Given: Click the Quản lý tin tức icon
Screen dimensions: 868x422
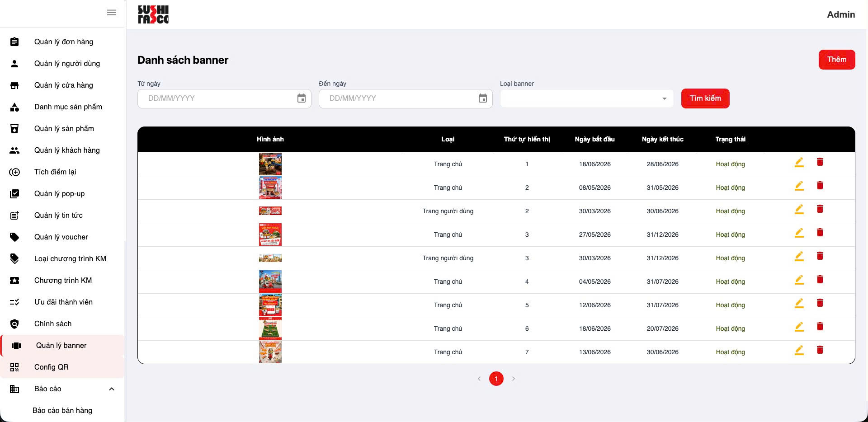Looking at the screenshot, I should [x=14, y=216].
